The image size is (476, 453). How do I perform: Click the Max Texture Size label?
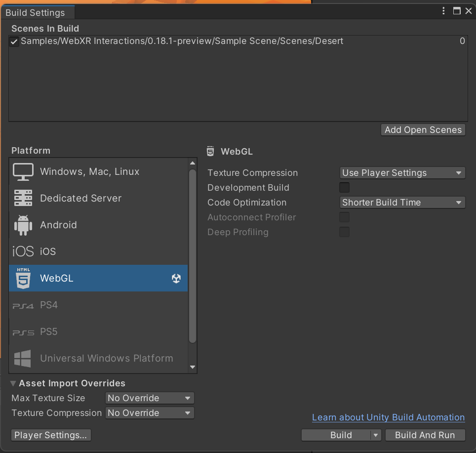(x=48, y=398)
